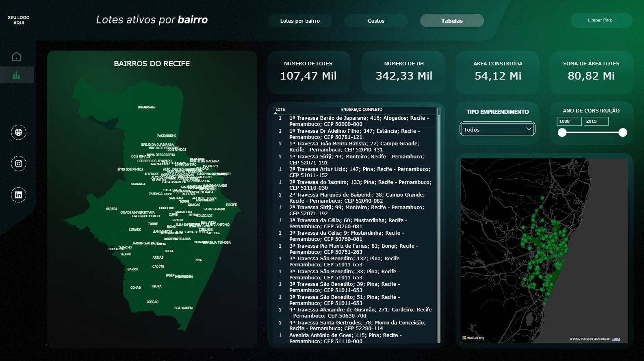Viewport: 644px width, 361px height.
Task: Click the table vertical scrollbar
Action: coord(439,225)
